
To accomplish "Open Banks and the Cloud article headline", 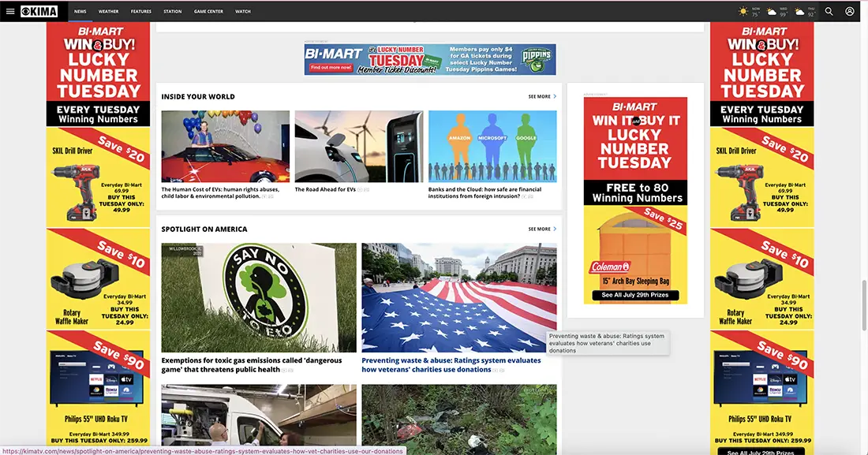I will pyautogui.click(x=485, y=192).
